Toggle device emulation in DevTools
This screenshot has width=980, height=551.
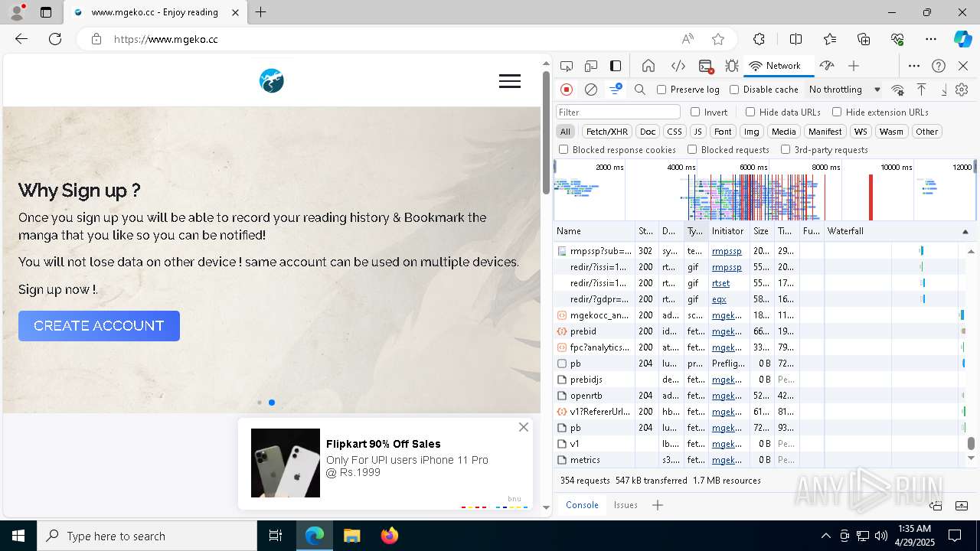pos(591,66)
